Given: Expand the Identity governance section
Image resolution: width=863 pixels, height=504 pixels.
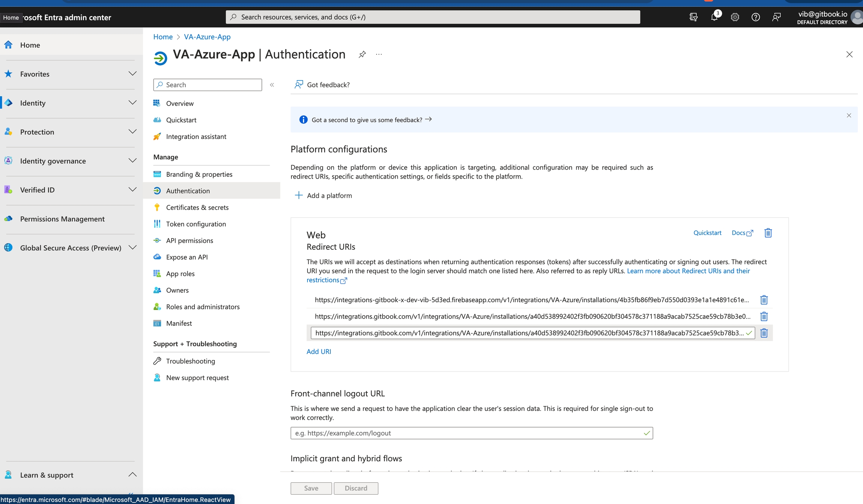Looking at the screenshot, I should (x=132, y=161).
